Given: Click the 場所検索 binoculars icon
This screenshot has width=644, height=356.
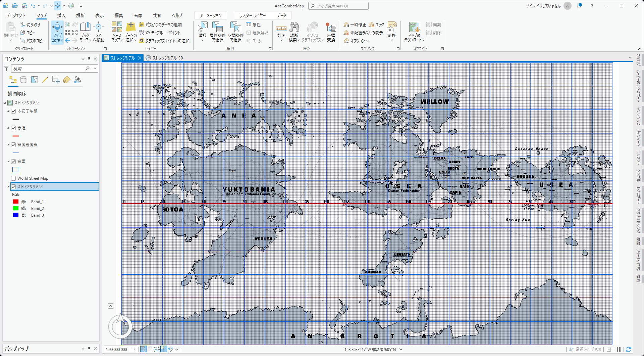Looking at the screenshot, I should click(x=294, y=27).
